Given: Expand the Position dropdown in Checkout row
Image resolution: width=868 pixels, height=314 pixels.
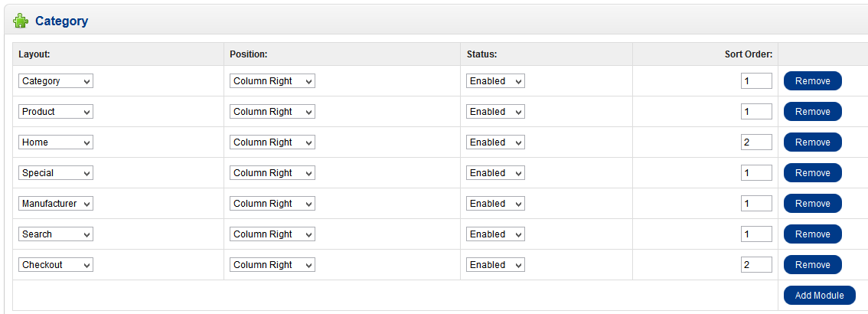Looking at the screenshot, I should (x=272, y=265).
